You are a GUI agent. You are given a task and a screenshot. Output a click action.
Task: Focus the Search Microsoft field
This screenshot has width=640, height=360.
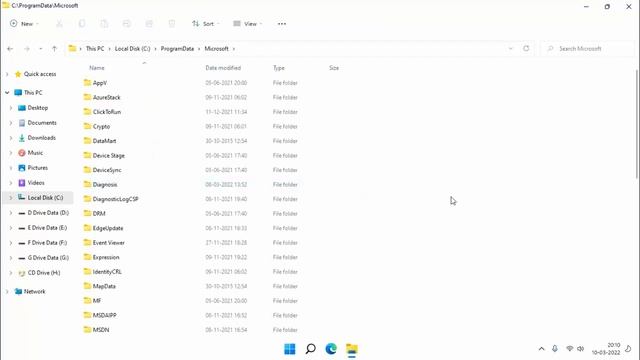coord(587,49)
